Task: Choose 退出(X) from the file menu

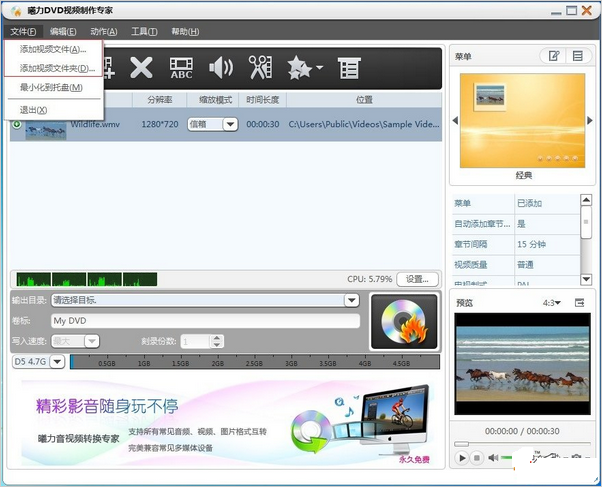Action: 33,110
